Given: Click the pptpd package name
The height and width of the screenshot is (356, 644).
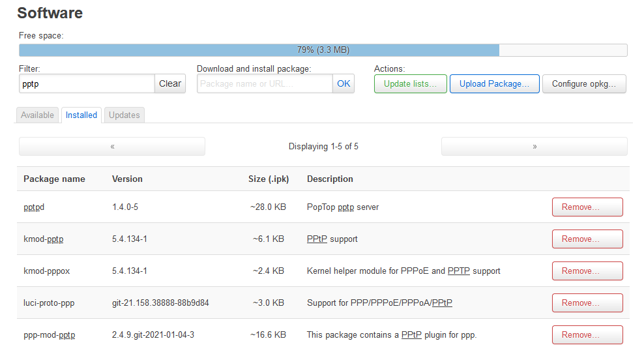Looking at the screenshot, I should [34, 207].
